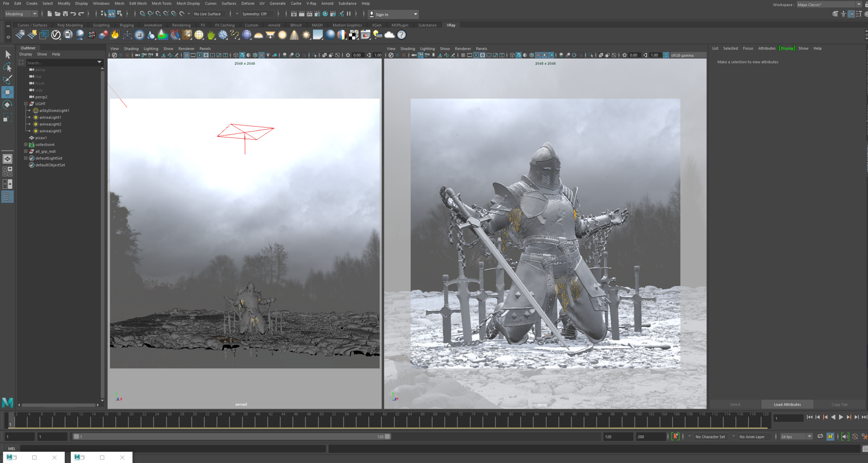Play animation forwards
This screenshot has width=868, height=463.
coord(841,417)
